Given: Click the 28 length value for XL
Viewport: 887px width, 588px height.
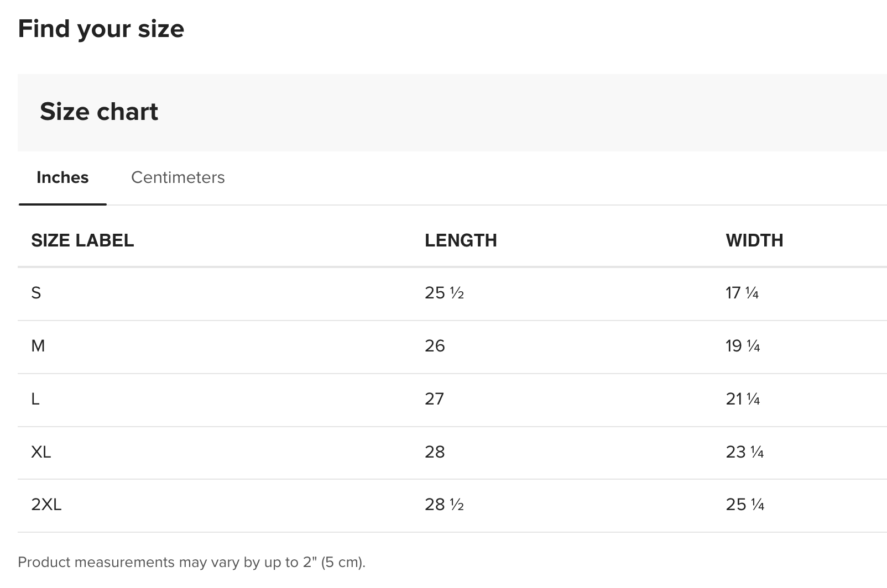Looking at the screenshot, I should click(435, 452).
